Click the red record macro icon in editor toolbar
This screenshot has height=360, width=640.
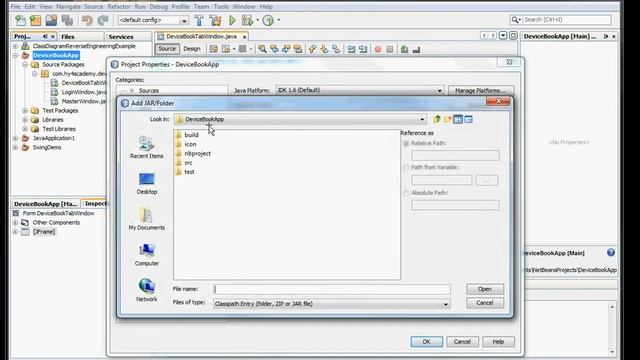point(378,49)
